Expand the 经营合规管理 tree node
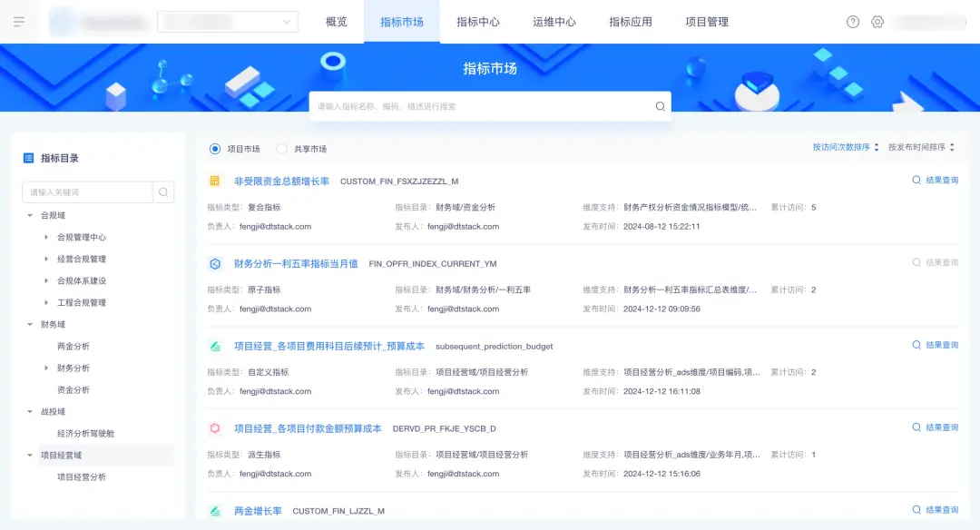980x530 pixels. click(46, 259)
